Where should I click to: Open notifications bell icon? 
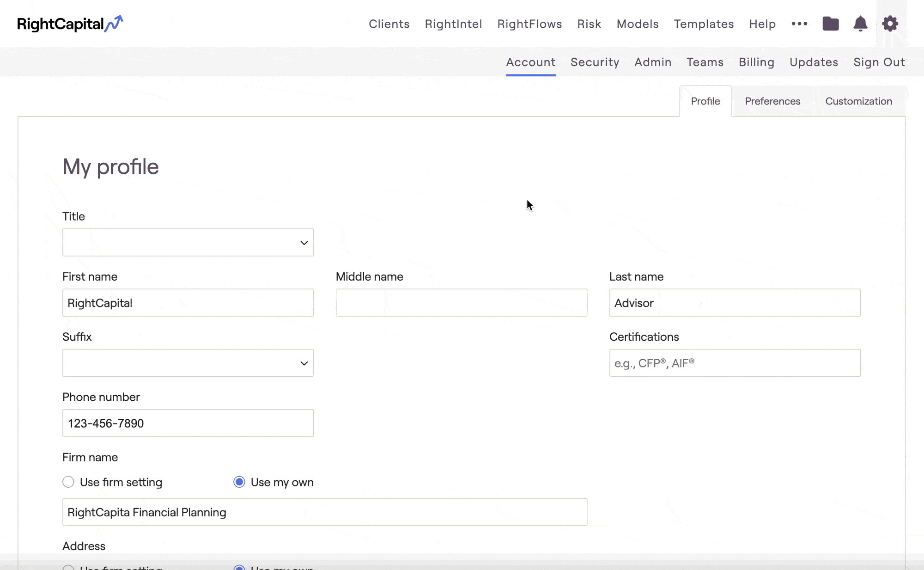tap(860, 24)
